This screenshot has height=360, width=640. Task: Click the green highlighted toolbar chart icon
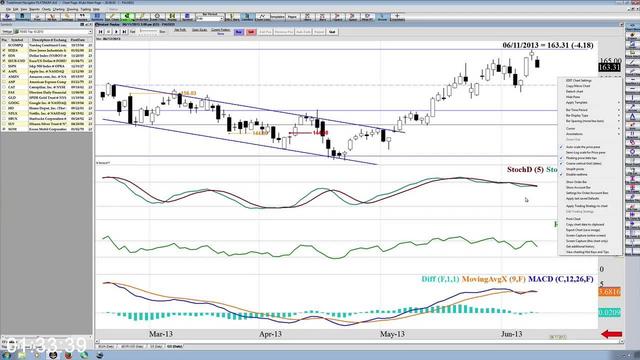coord(127,17)
